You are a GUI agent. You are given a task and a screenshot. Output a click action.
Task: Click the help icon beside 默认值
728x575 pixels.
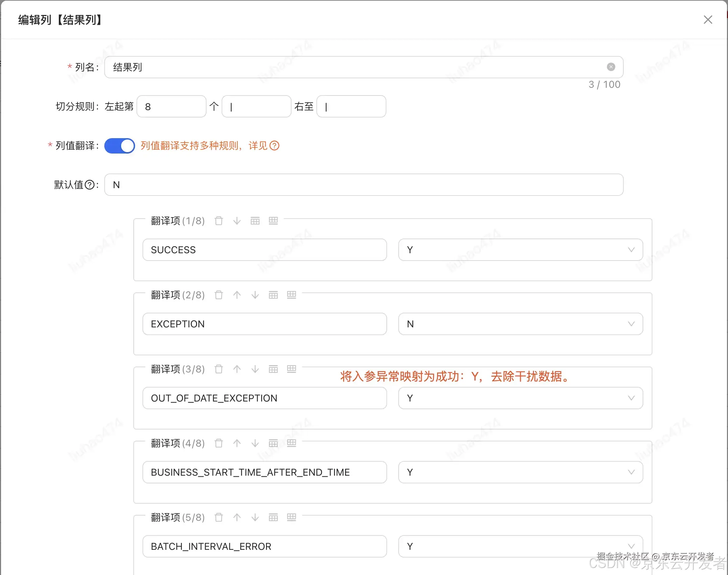click(90, 185)
